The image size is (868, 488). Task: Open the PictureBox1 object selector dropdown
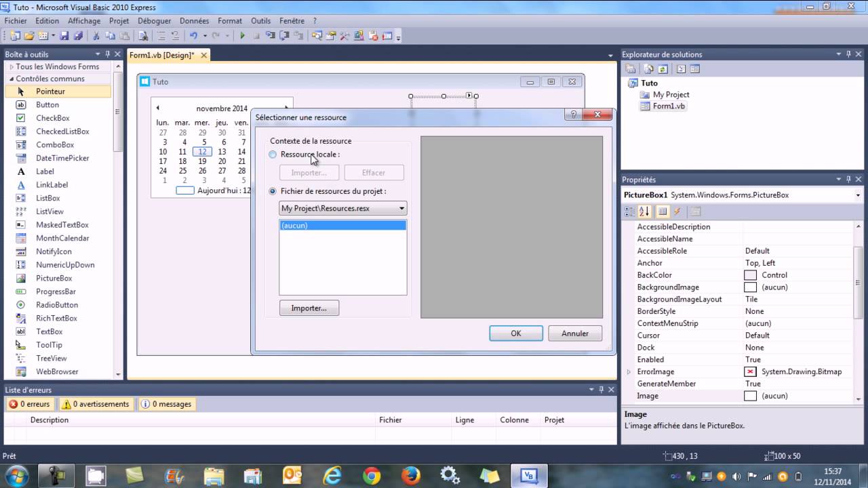pyautogui.click(x=857, y=195)
